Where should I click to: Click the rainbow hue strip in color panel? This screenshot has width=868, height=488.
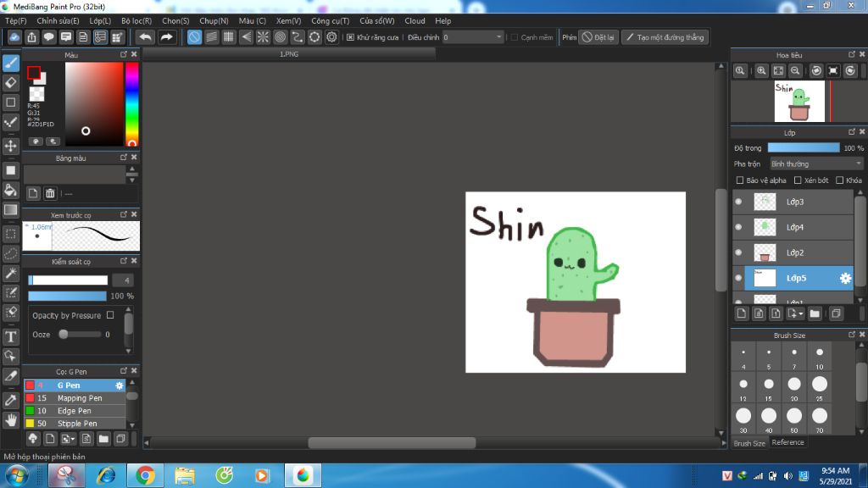132,102
